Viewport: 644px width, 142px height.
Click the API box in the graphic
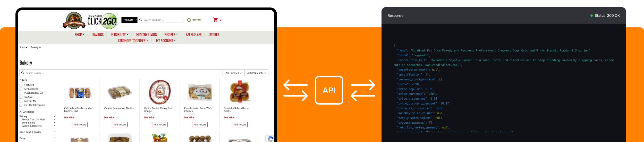pos(329,90)
